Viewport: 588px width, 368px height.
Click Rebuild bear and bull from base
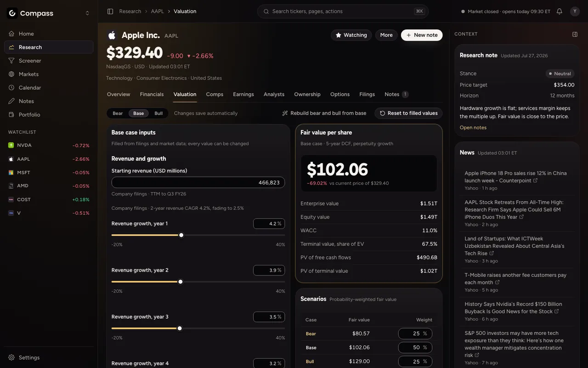click(324, 113)
